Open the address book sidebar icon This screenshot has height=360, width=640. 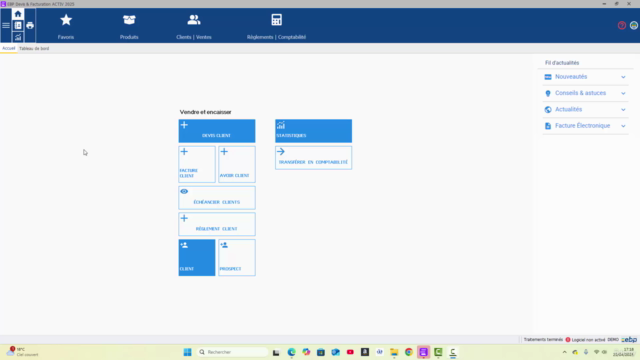(x=18, y=26)
